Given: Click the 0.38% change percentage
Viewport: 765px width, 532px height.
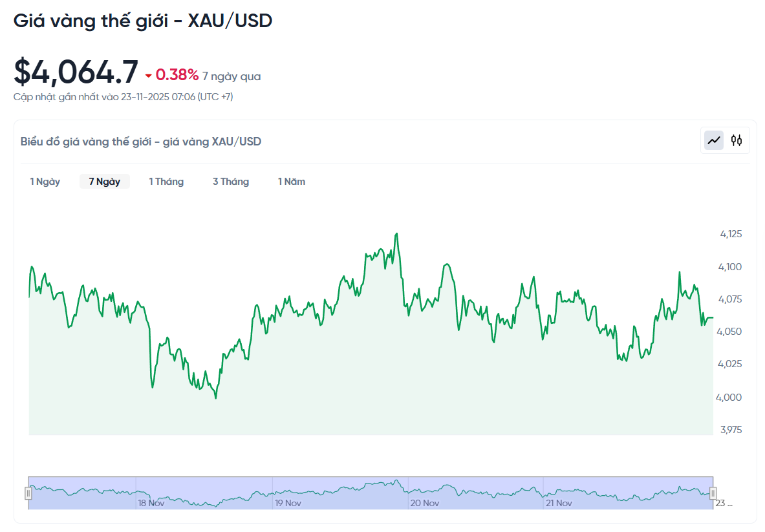Looking at the screenshot, I should click(177, 75).
